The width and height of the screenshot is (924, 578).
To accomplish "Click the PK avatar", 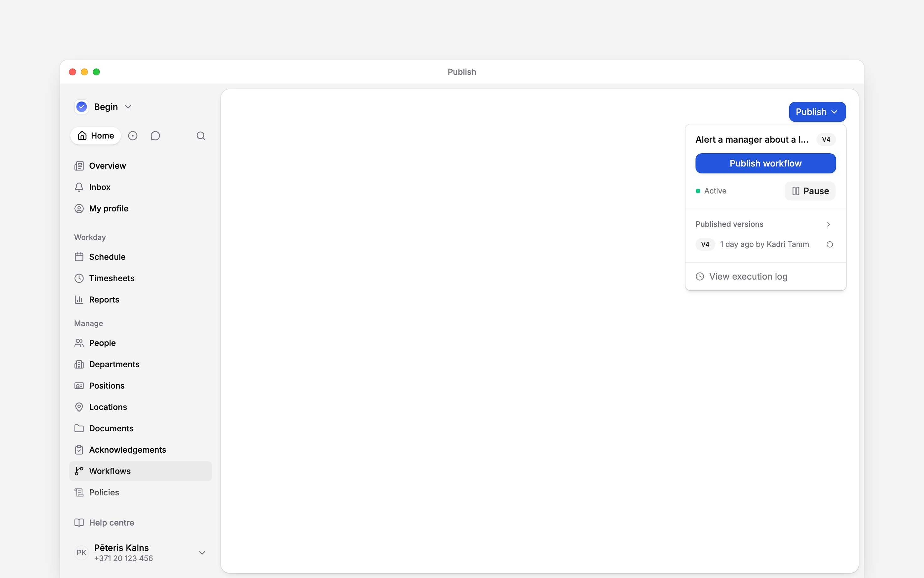I will point(81,553).
